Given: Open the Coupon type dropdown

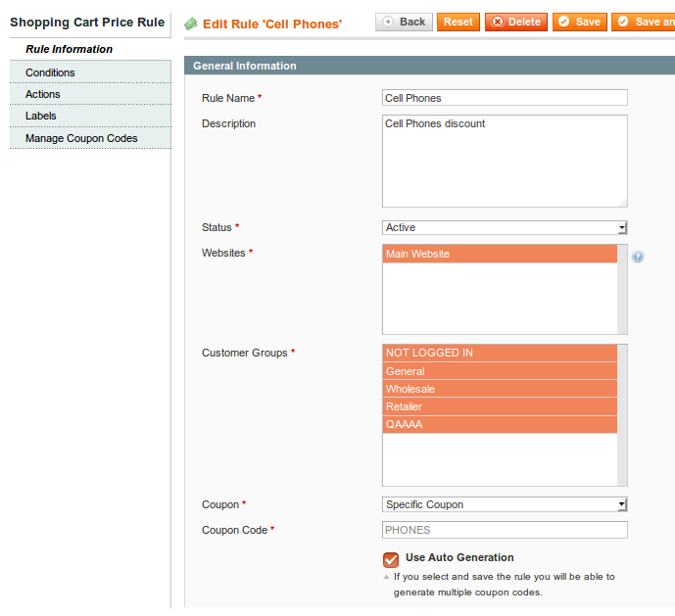Looking at the screenshot, I should (x=504, y=504).
